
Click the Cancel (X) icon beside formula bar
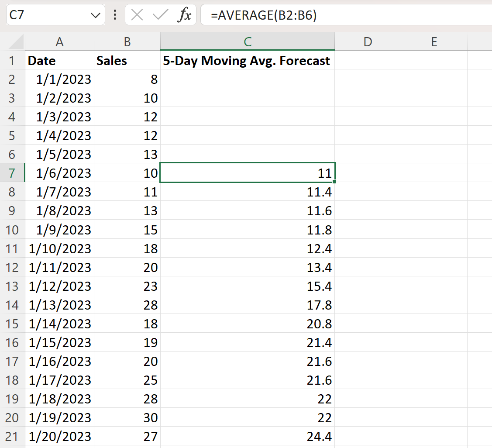tap(136, 14)
